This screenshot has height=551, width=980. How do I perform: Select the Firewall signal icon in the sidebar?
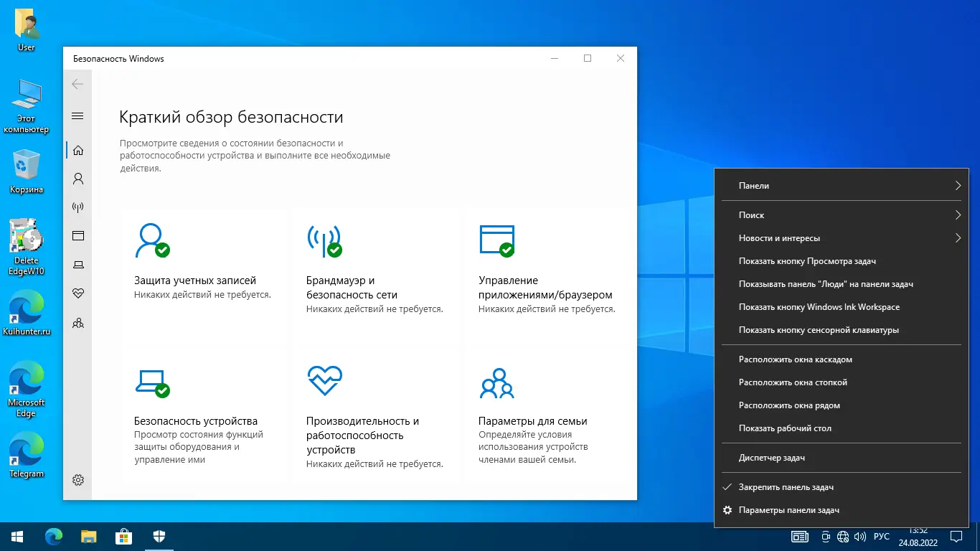click(x=77, y=207)
